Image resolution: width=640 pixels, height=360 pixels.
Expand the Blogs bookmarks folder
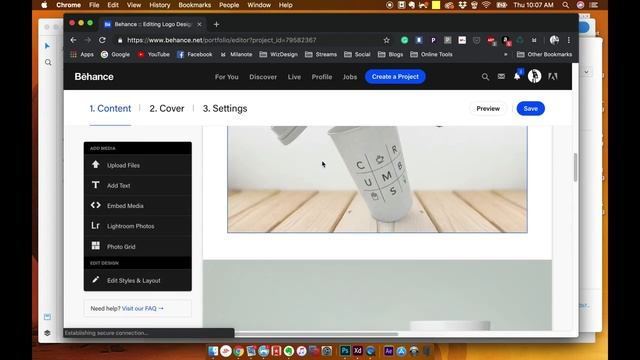[390, 54]
